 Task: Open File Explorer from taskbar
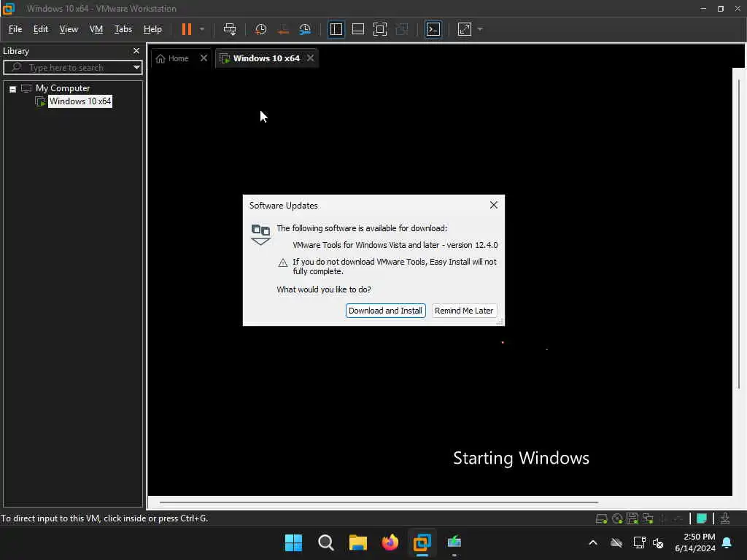click(357, 542)
